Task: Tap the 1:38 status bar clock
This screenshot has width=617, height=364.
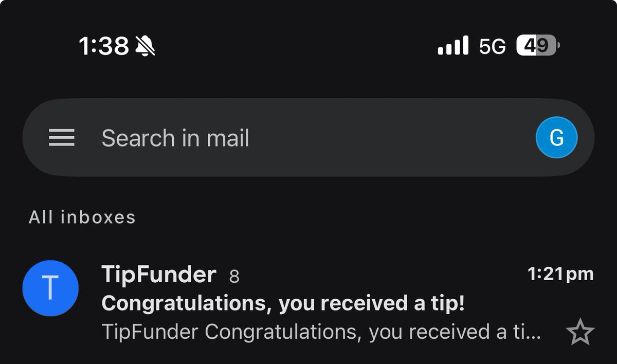Action: [x=104, y=46]
